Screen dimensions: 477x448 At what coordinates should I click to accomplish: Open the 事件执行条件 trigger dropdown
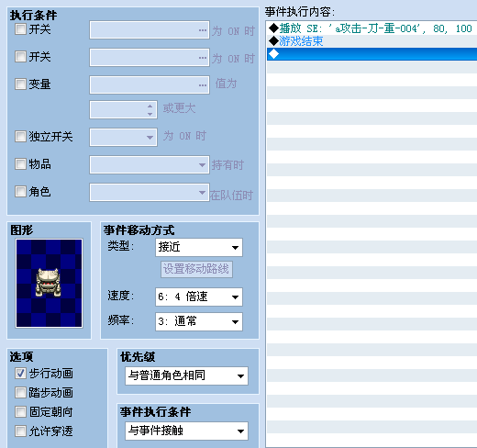point(186,431)
